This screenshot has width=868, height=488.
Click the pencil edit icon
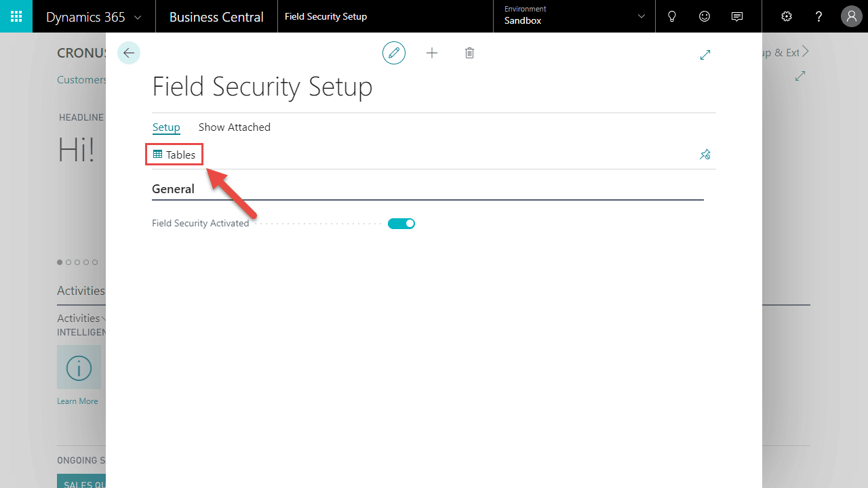click(x=394, y=53)
